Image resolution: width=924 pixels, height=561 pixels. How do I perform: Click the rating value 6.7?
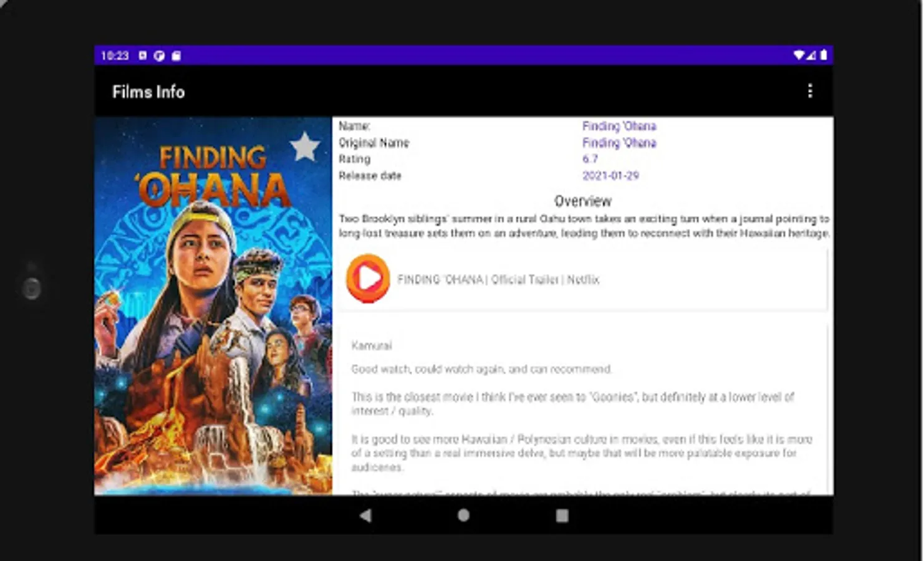pyautogui.click(x=590, y=159)
